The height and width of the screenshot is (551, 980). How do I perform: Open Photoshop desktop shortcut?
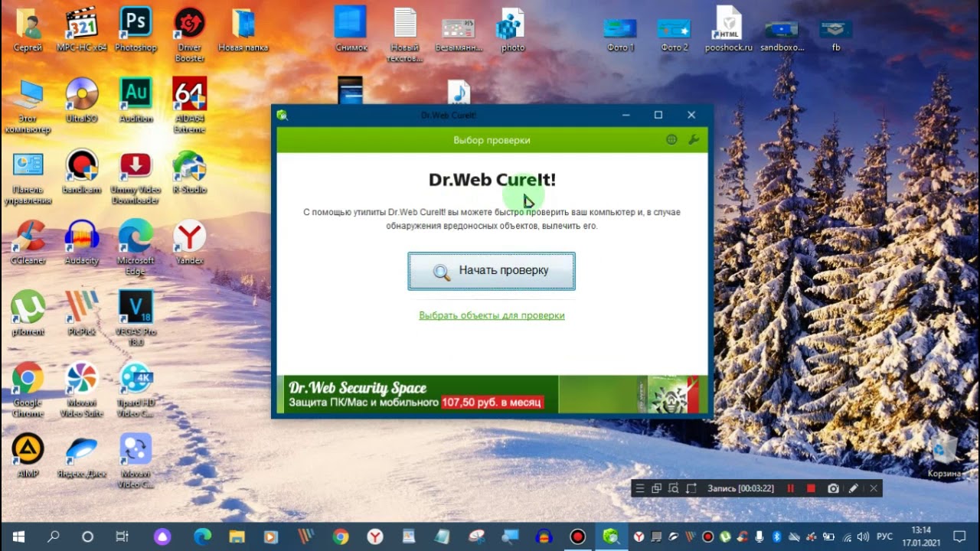point(136,29)
